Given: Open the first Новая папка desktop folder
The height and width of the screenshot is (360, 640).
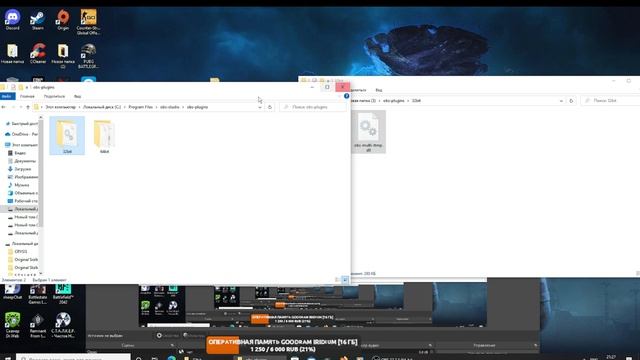Looking at the screenshot, I should coord(13,53).
